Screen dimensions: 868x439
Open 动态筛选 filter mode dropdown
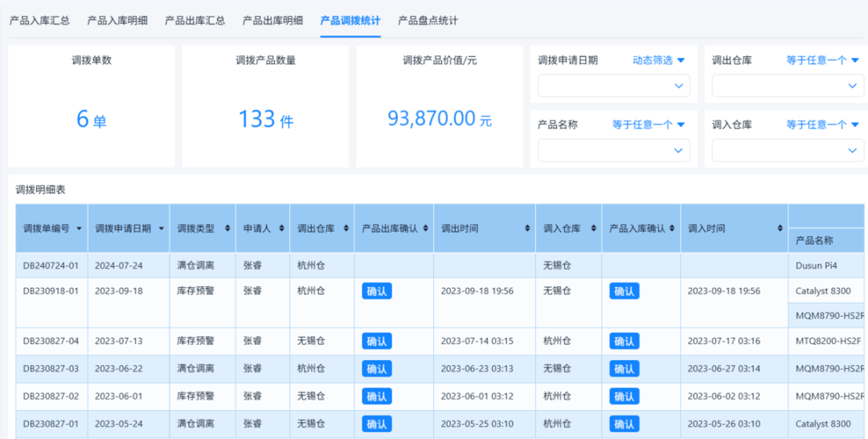659,60
